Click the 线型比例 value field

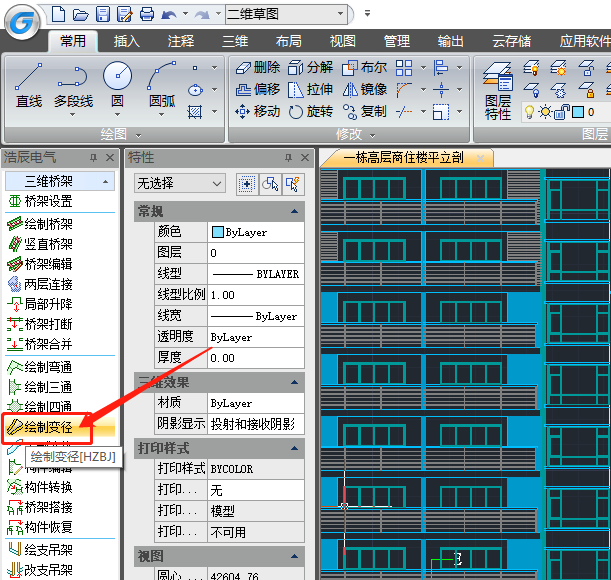point(255,295)
